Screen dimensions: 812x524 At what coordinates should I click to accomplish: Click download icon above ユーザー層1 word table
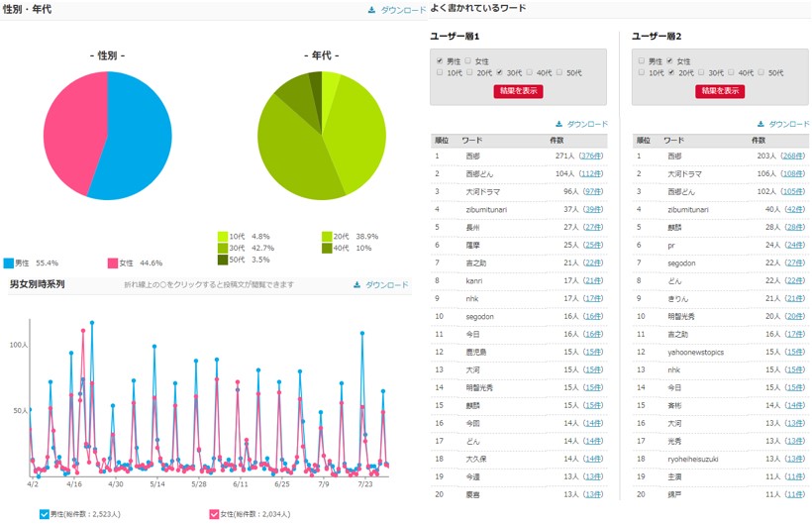tap(559, 124)
